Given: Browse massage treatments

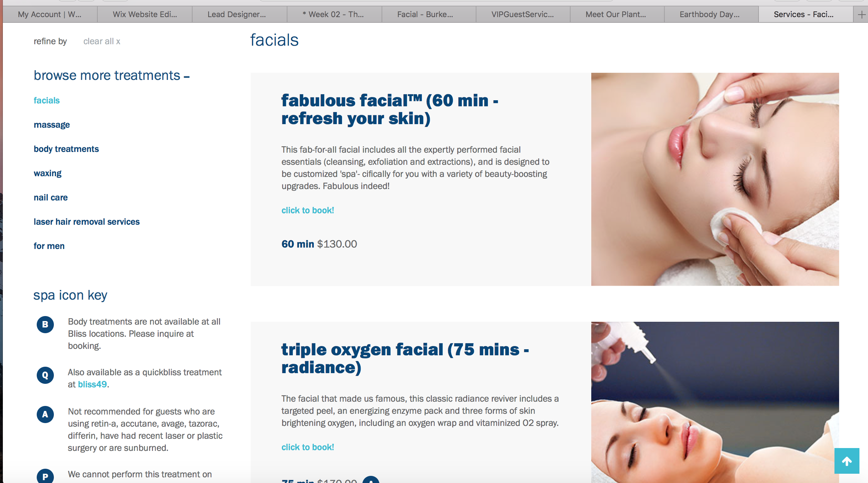Looking at the screenshot, I should coord(52,125).
